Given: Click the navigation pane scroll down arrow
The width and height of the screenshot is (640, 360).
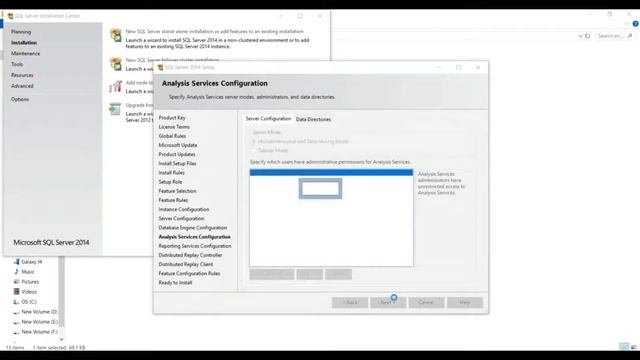Looking at the screenshot, I should point(62,339).
